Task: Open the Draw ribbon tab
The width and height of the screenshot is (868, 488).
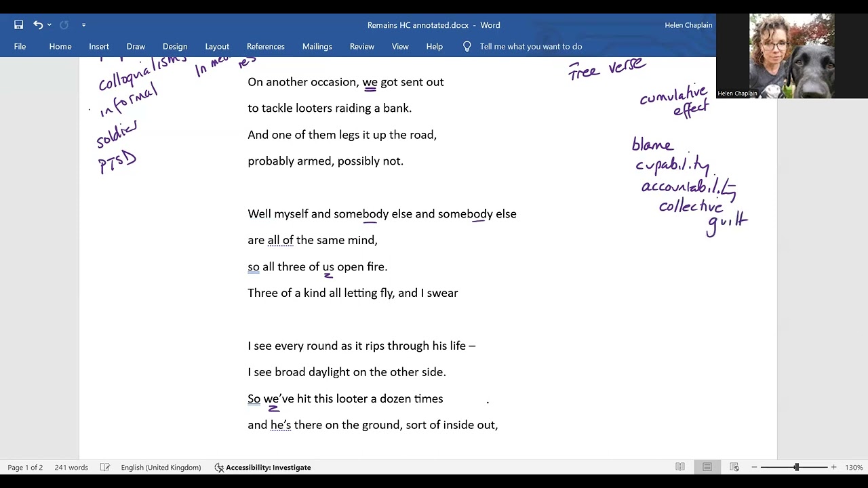Action: pos(136,46)
